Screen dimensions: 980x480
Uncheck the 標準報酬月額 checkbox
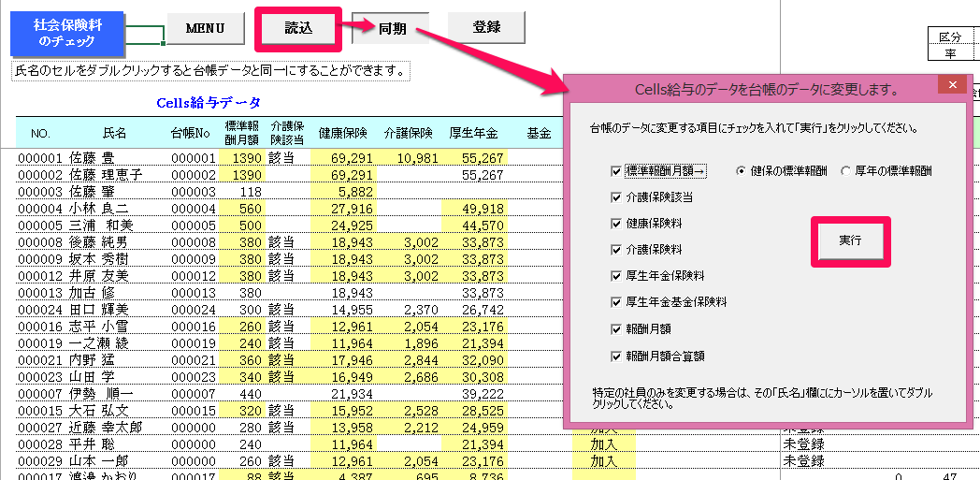(x=617, y=171)
